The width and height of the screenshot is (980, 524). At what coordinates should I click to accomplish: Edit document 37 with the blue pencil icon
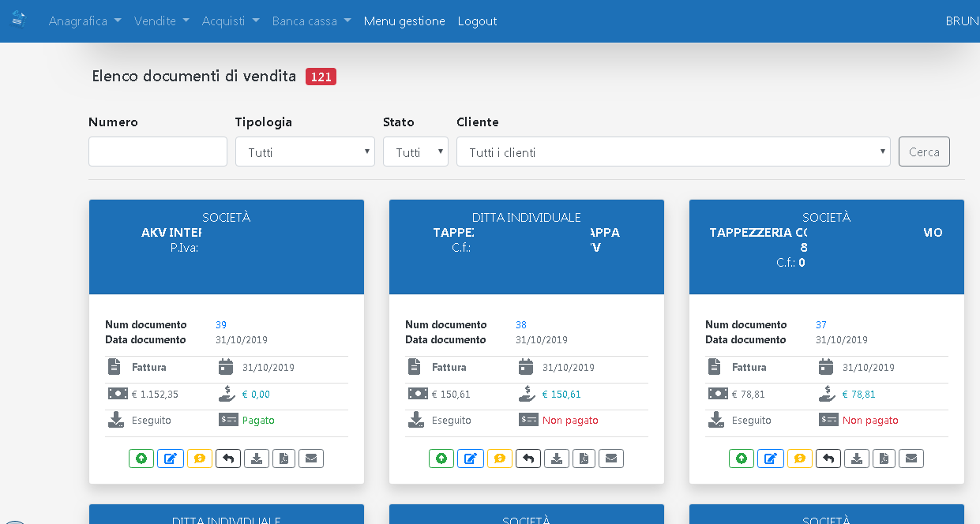[x=770, y=458]
